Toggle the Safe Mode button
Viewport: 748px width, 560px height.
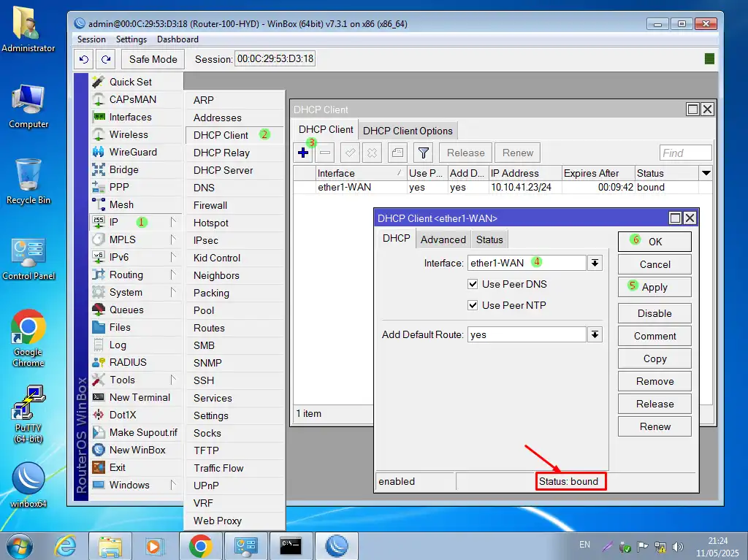153,59
